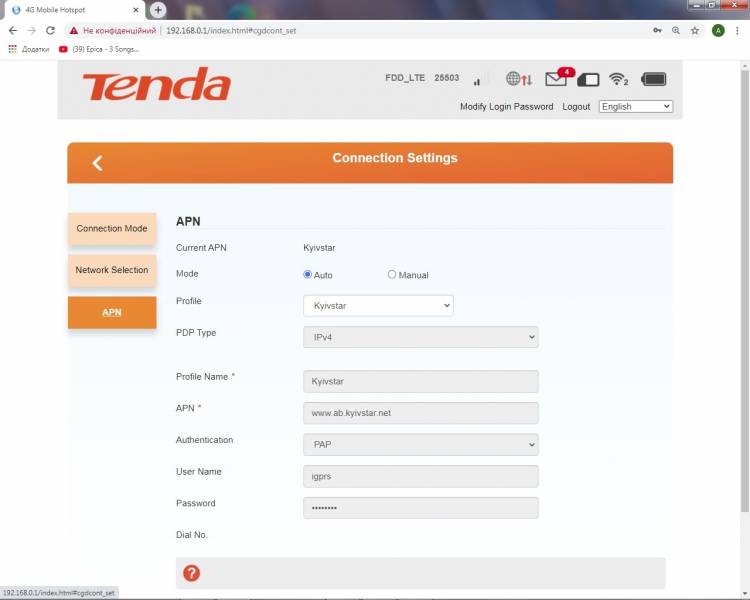
Task: Click the 25503 operator code text
Action: point(446,78)
